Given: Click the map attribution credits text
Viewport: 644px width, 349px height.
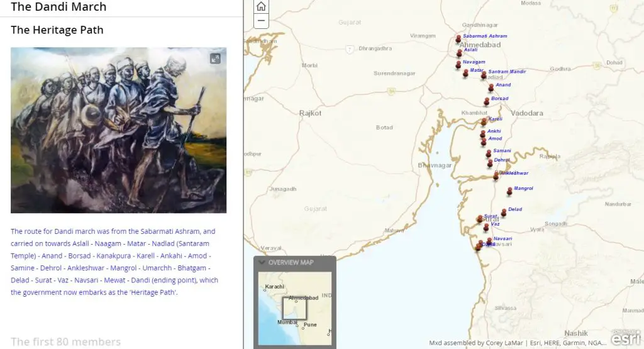Looking at the screenshot, I should click(517, 343).
